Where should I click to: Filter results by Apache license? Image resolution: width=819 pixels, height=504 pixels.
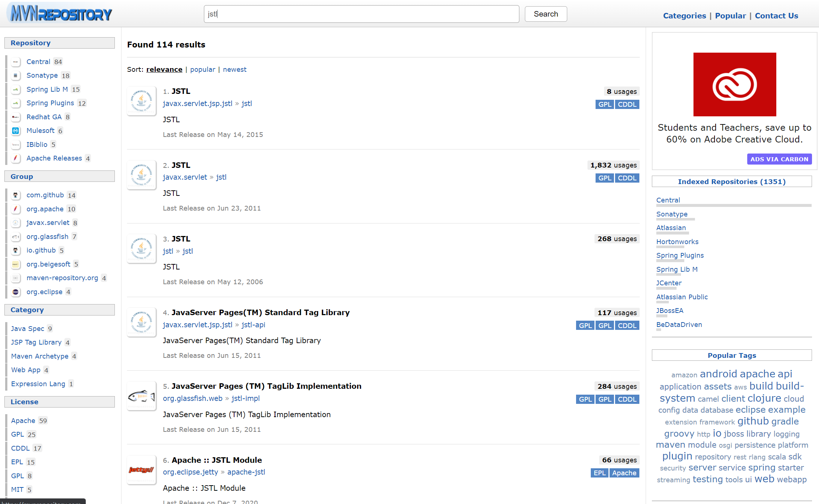(23, 420)
